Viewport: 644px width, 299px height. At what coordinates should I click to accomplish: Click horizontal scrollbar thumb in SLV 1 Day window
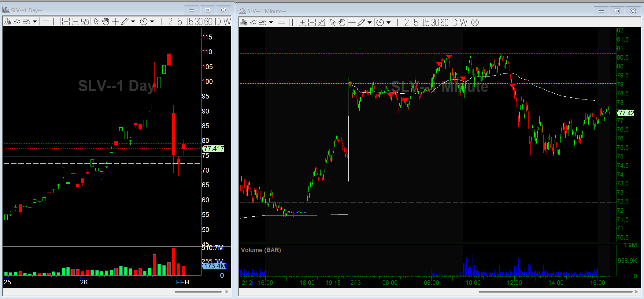coord(198,292)
